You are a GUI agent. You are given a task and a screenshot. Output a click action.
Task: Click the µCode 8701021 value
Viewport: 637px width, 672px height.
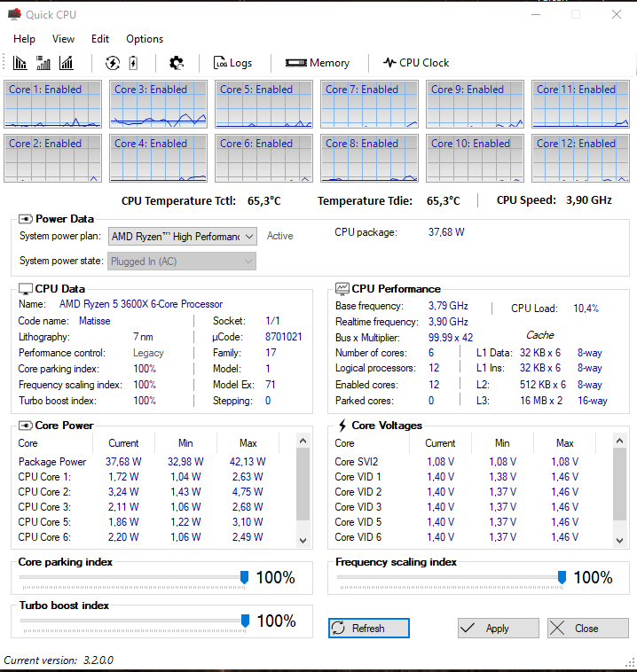[x=284, y=337]
